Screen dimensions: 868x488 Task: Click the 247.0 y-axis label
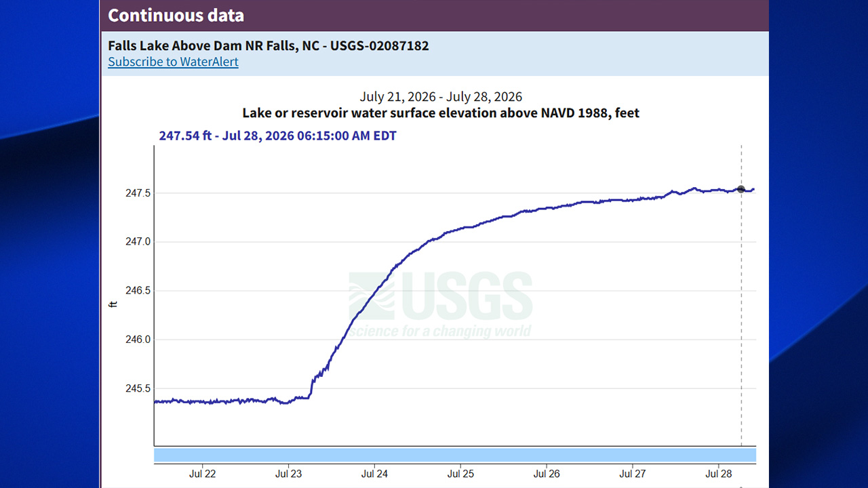(x=138, y=242)
